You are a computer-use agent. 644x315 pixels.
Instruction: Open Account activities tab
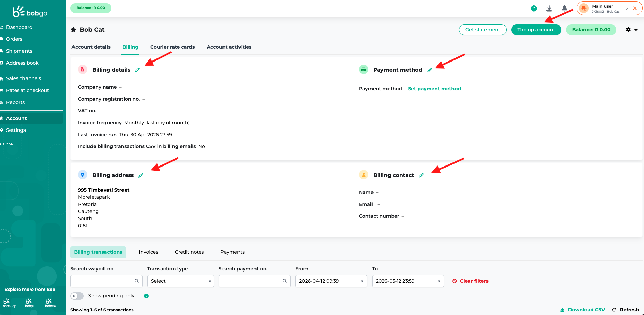[x=229, y=47]
